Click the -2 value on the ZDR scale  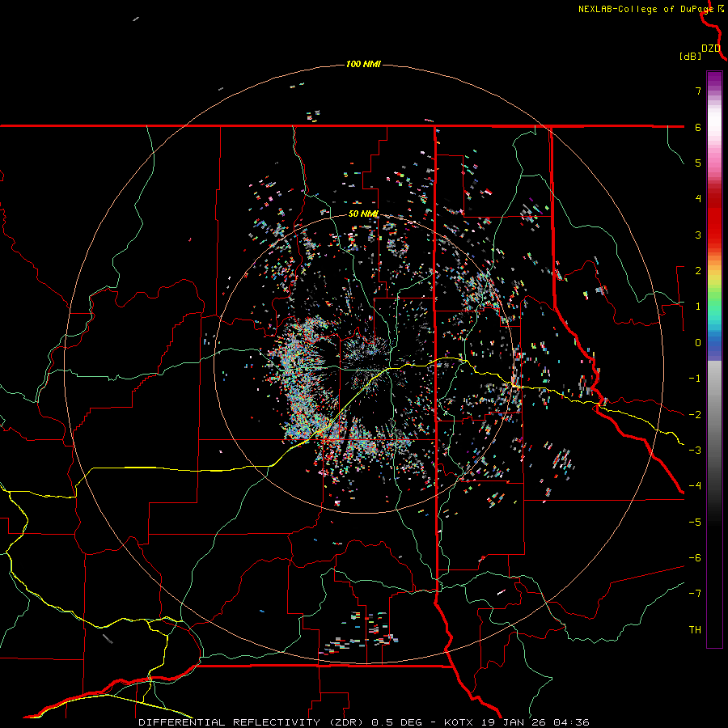point(695,415)
